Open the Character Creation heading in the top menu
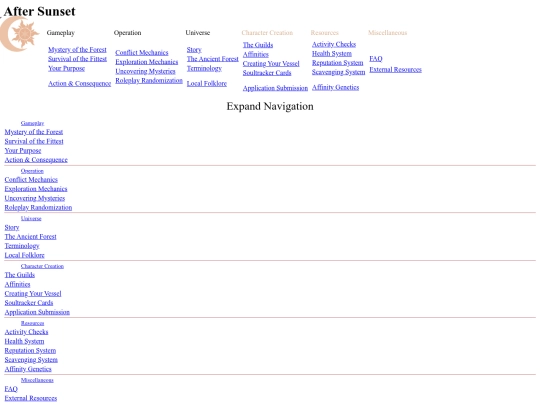This screenshot has height=405, width=540. click(x=267, y=33)
